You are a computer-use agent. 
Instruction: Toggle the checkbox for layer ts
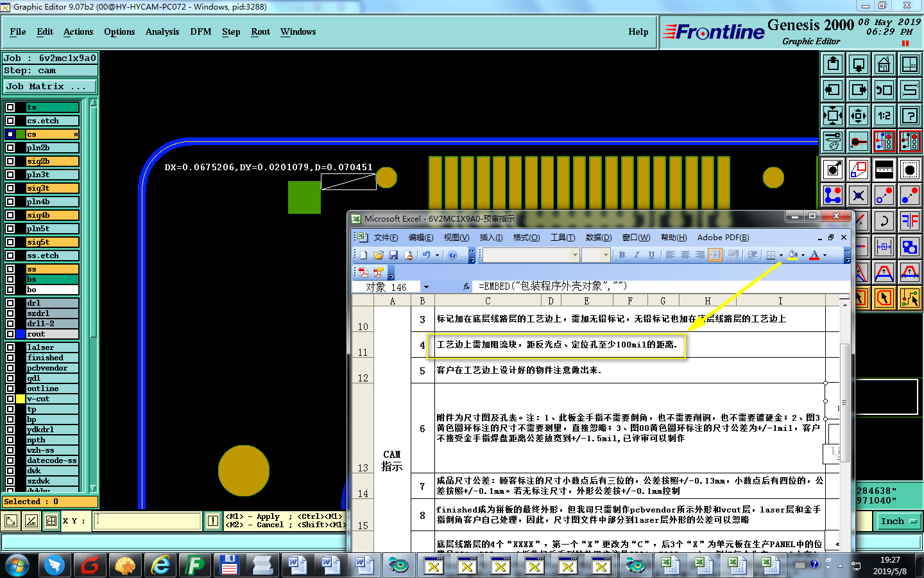pos(10,107)
